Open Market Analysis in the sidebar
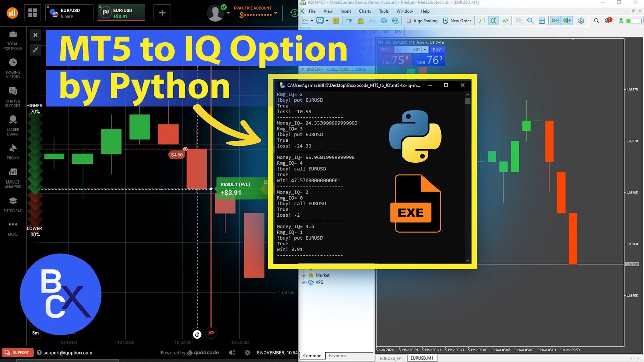 click(13, 178)
